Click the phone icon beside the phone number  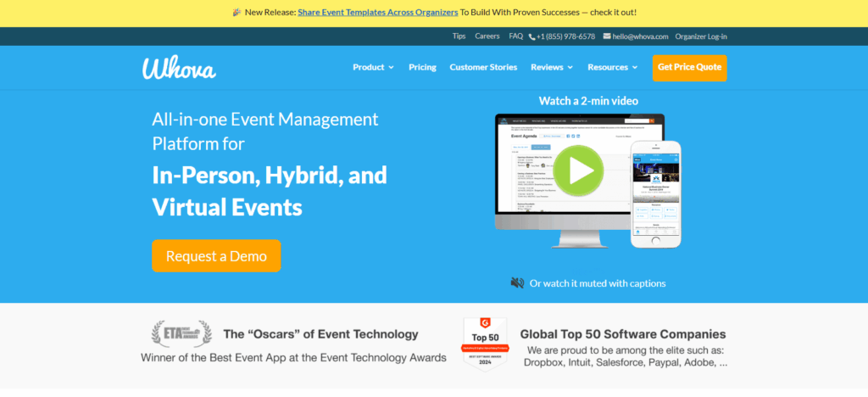532,36
